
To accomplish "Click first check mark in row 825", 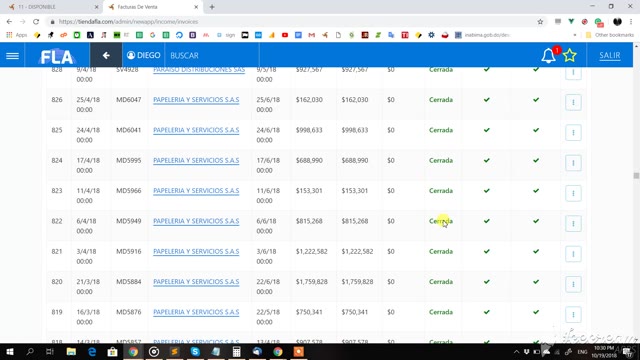I will click(x=487, y=130).
